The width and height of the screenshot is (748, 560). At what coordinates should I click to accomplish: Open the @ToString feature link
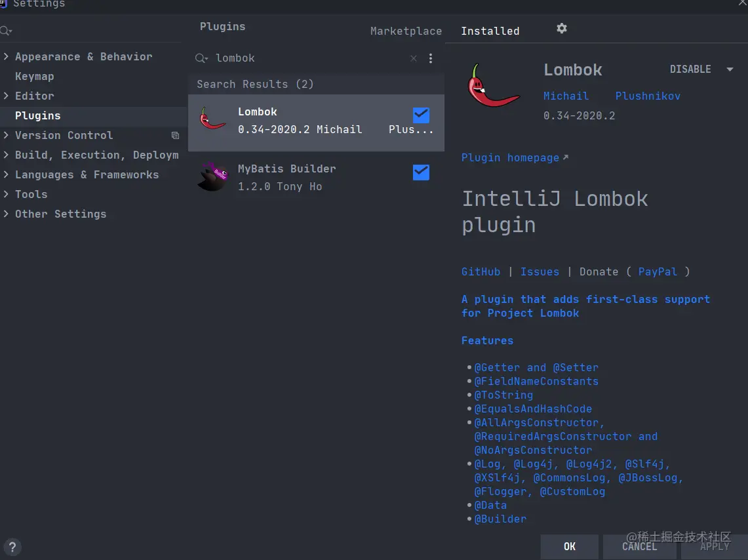click(x=503, y=395)
